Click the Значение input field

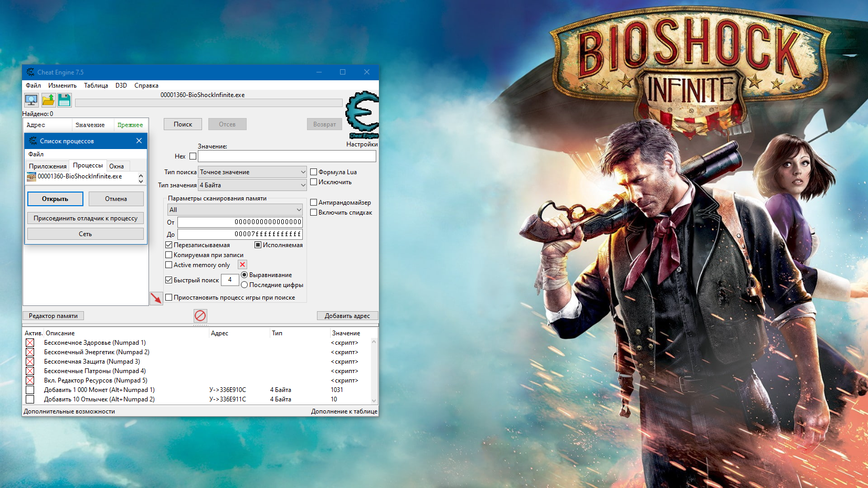click(x=287, y=156)
